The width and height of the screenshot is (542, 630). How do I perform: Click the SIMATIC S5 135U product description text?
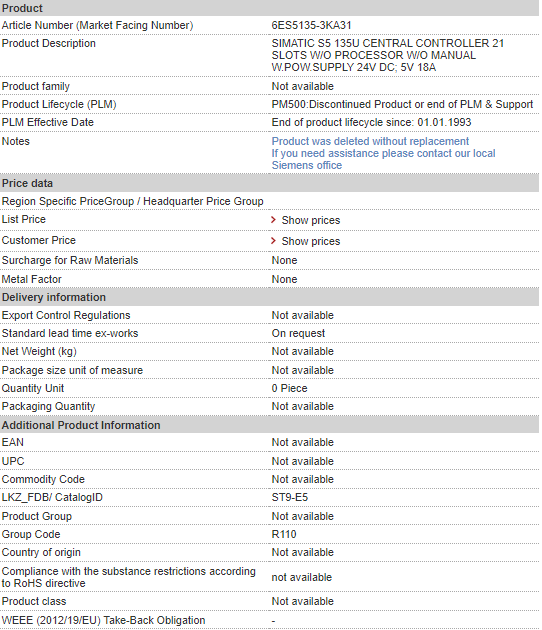388,55
